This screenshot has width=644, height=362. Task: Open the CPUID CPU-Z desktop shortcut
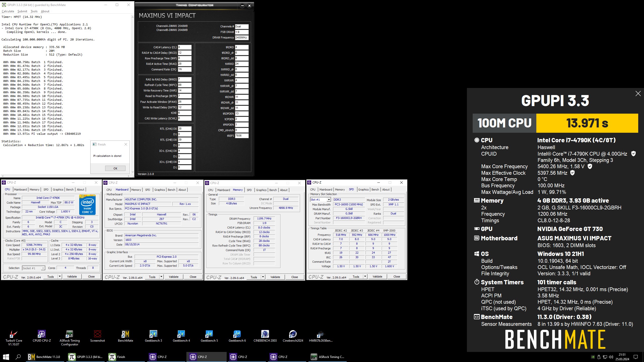pyautogui.click(x=42, y=336)
